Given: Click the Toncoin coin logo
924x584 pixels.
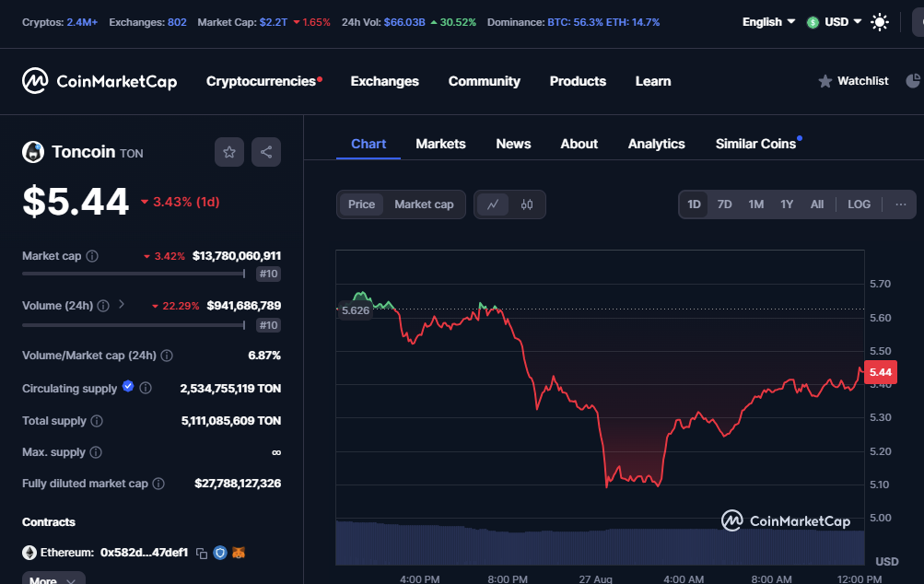Looking at the screenshot, I should 33,152.
